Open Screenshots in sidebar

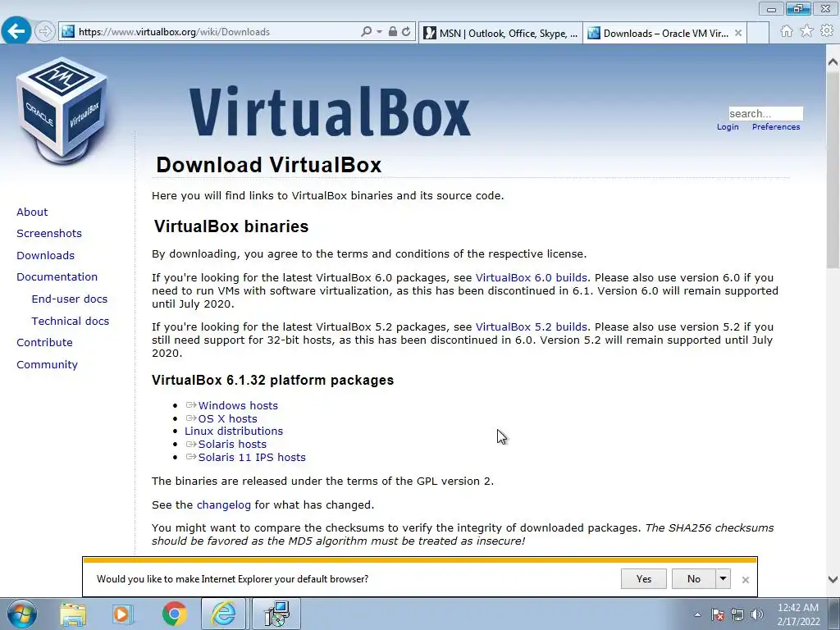click(x=49, y=234)
